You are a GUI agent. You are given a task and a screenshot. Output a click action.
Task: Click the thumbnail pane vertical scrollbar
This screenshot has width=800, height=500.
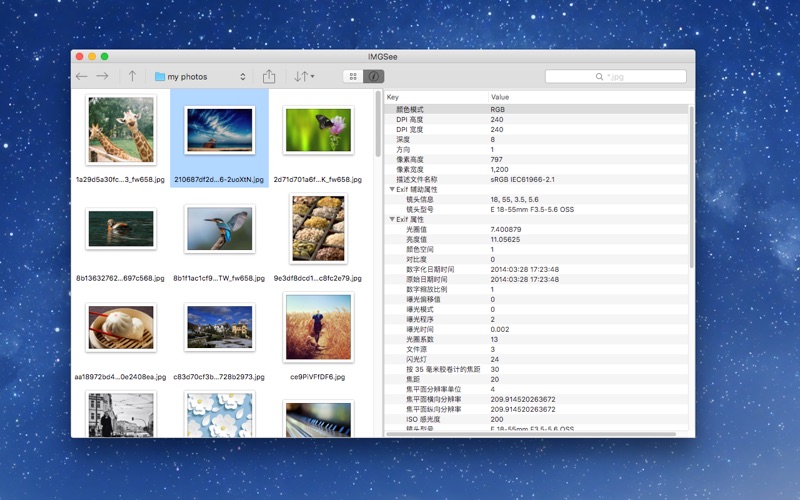tap(378, 124)
